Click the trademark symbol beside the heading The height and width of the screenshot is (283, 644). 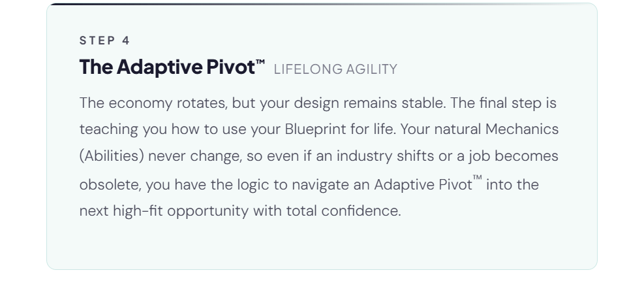coord(261,63)
